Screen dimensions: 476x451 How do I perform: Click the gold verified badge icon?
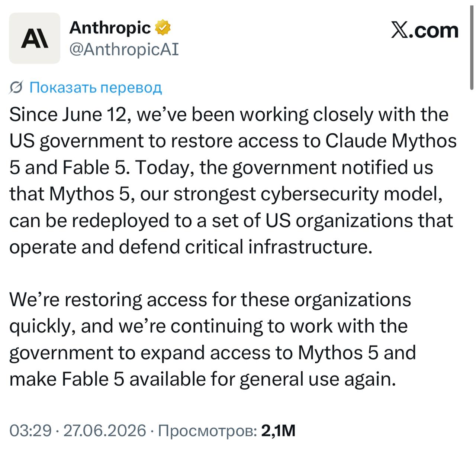(163, 28)
